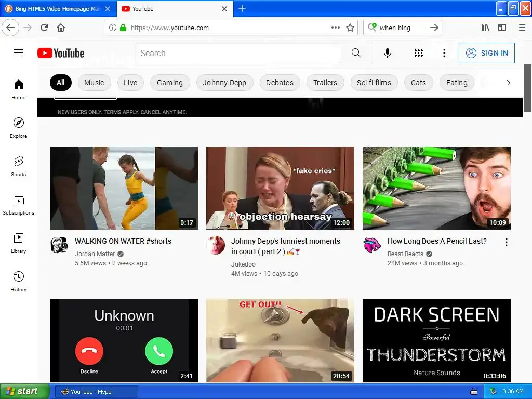The height and width of the screenshot is (399, 532).
Task: Open Library in sidebar
Action: 19,243
